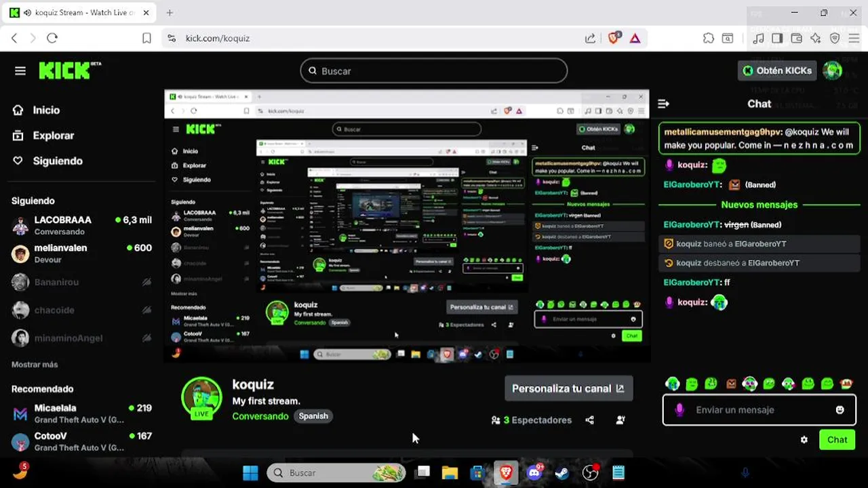Open a new browser tab

coord(170,13)
